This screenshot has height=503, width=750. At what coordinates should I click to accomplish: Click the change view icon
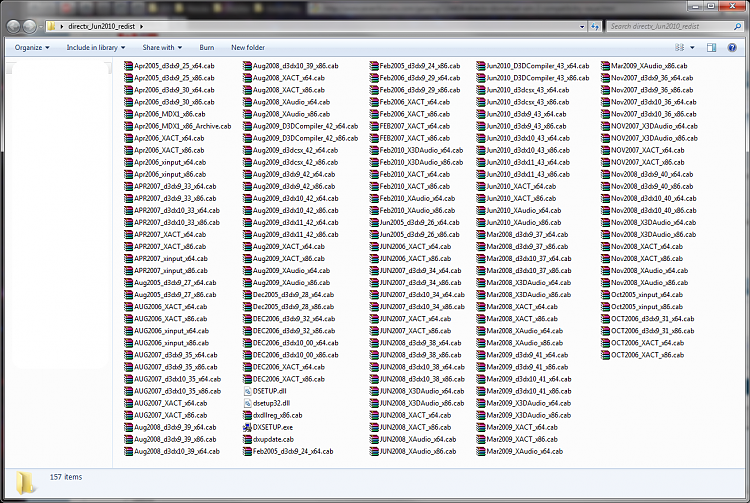coord(679,47)
